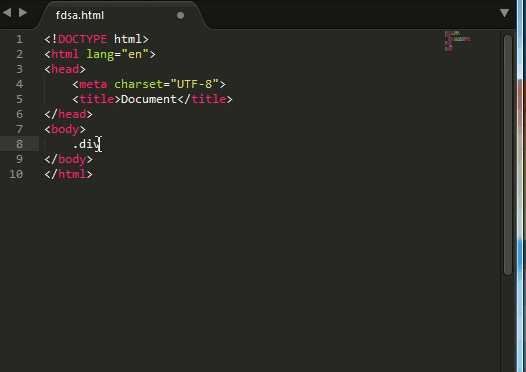526x372 pixels.
Task: Click line number 3 in gutter
Action: 20,69
